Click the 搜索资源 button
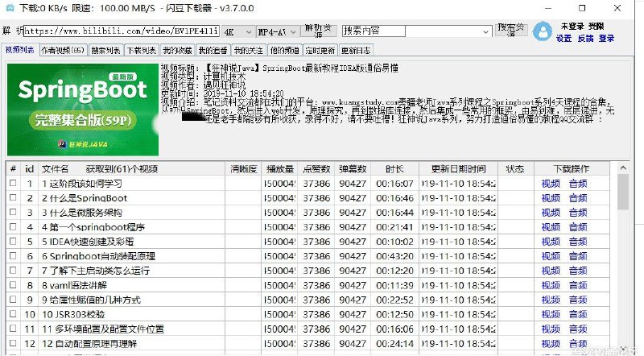Screen dimensions: 644x356 (511, 30)
